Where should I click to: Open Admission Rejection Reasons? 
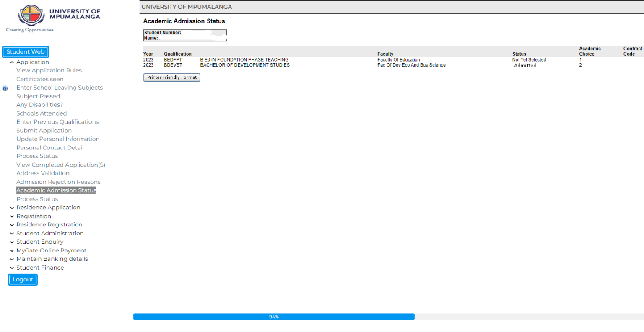coord(58,182)
